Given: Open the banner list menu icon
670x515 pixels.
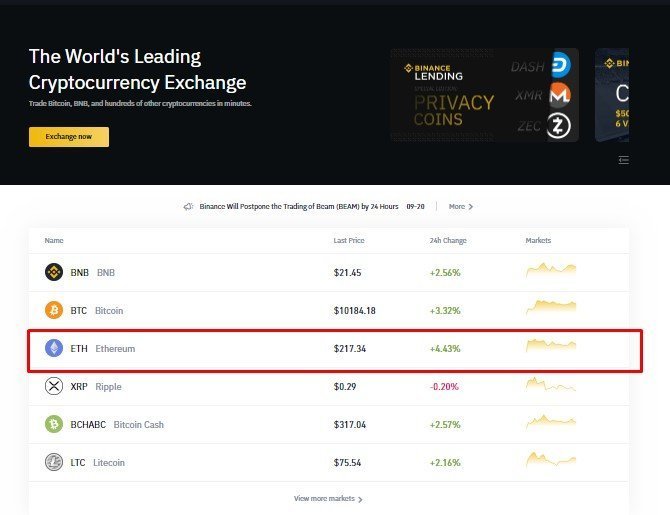Looking at the screenshot, I should pos(623,160).
